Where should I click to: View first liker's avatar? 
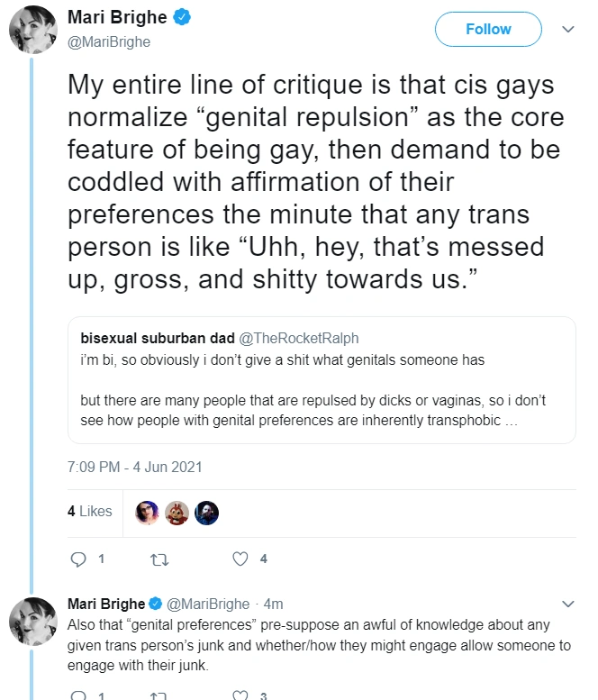(147, 512)
